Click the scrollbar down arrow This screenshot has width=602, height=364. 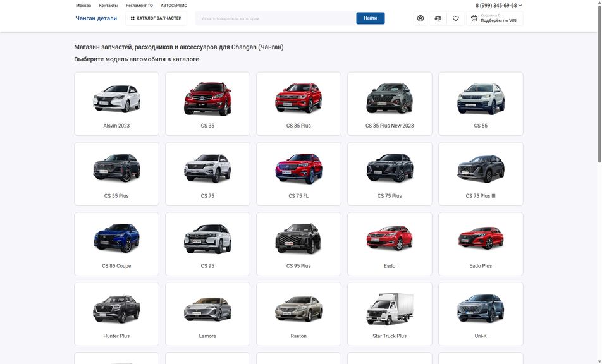pos(599,361)
